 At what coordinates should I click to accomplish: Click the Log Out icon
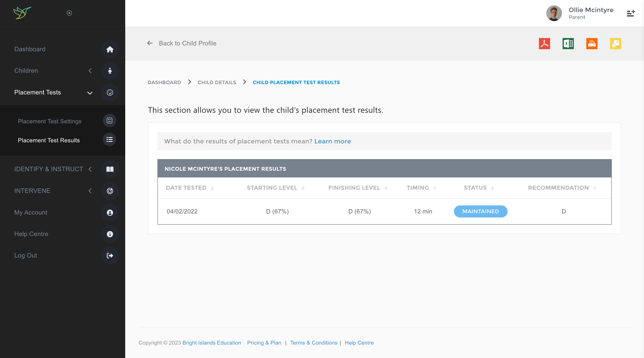coord(110,256)
